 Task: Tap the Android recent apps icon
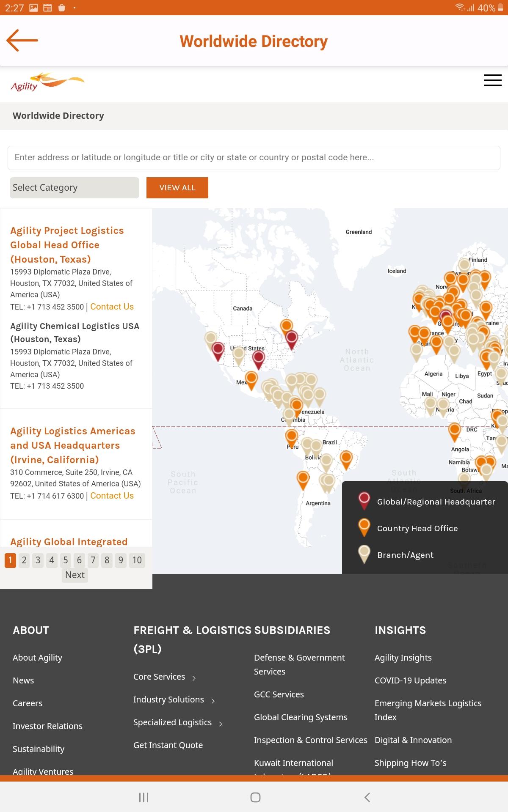144,797
